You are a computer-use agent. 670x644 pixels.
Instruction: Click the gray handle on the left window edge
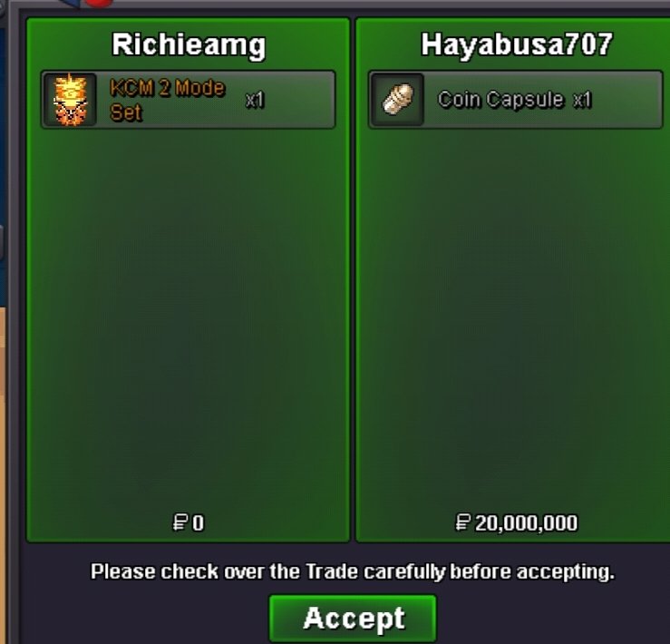click(2, 243)
